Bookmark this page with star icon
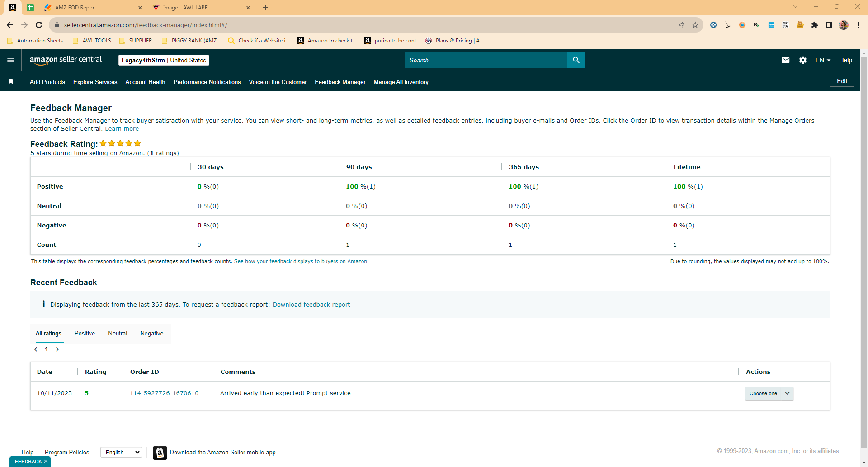Screen dimensions: 868x467 [695, 25]
